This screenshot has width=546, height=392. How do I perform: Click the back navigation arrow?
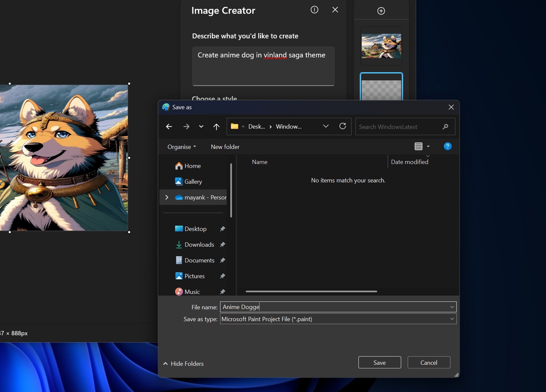click(169, 126)
